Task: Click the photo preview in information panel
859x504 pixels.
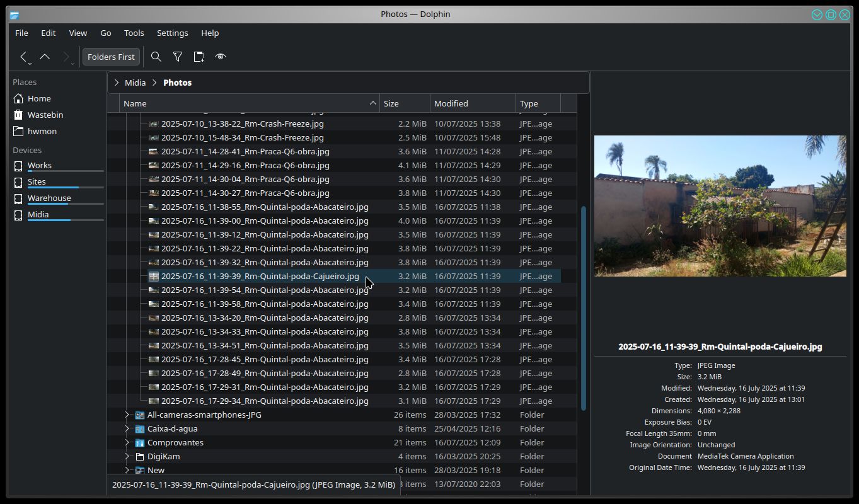Action: (x=720, y=206)
